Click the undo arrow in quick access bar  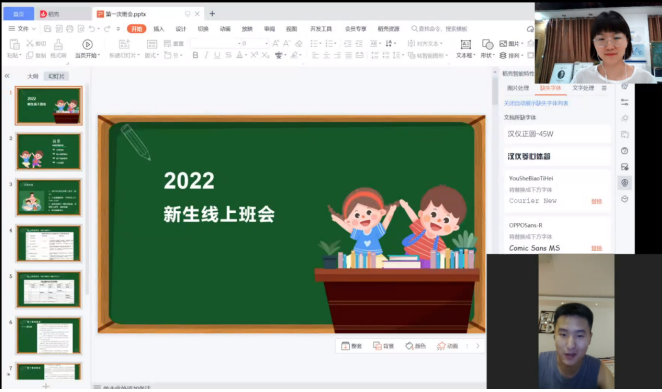click(x=92, y=29)
